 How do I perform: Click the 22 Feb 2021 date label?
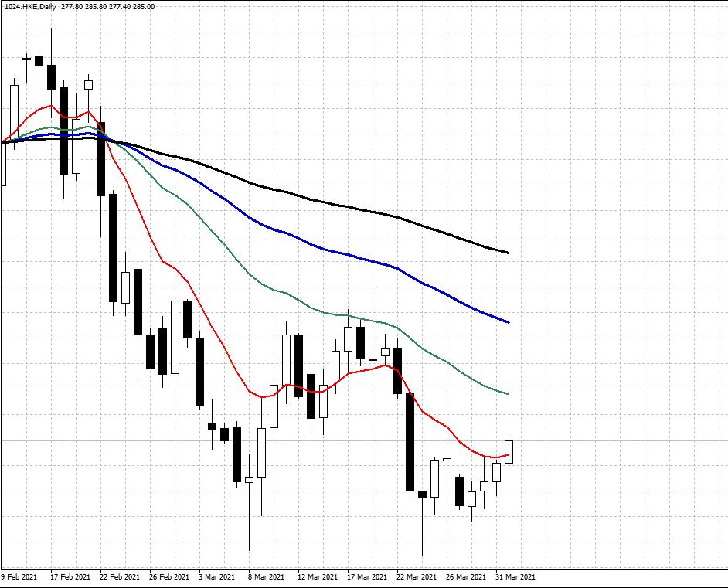[120, 576]
